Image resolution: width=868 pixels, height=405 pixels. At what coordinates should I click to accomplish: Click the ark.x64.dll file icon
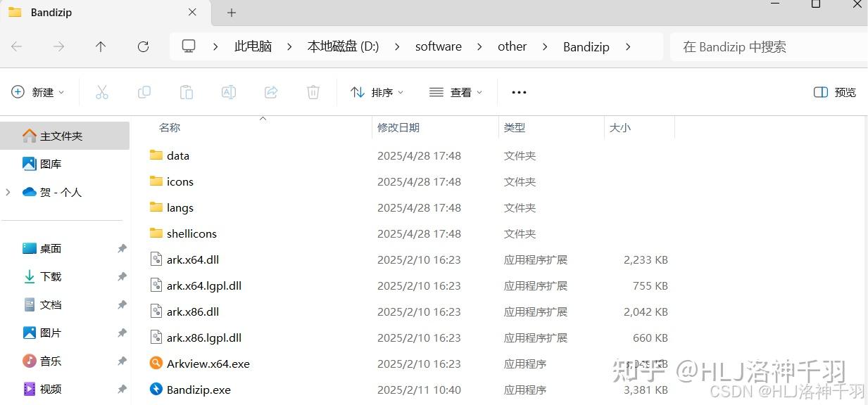(156, 259)
